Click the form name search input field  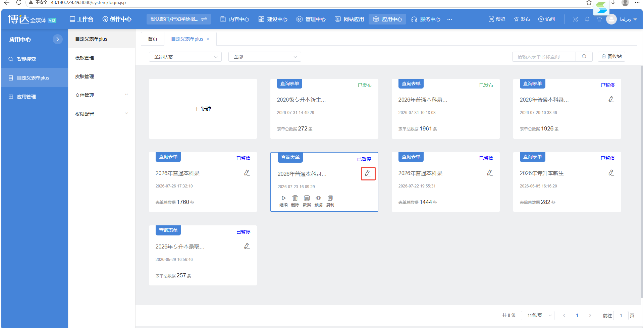click(x=544, y=56)
